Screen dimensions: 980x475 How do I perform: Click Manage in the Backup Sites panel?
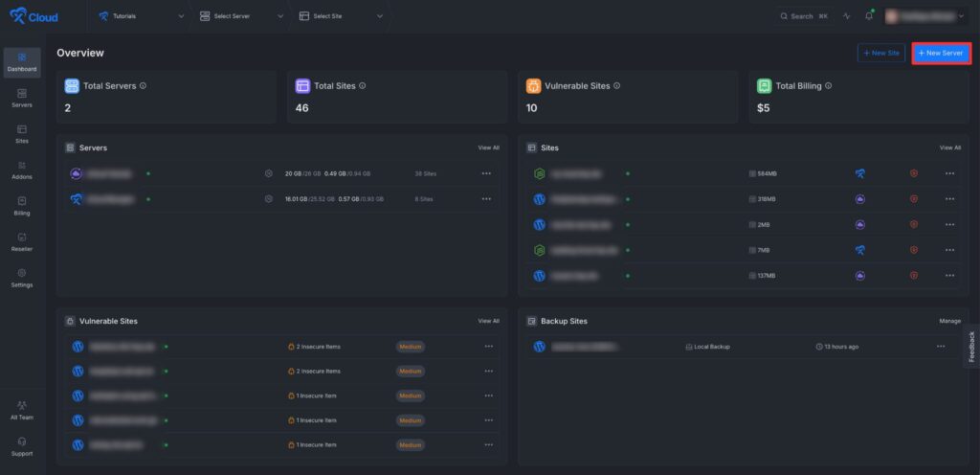[x=950, y=321]
